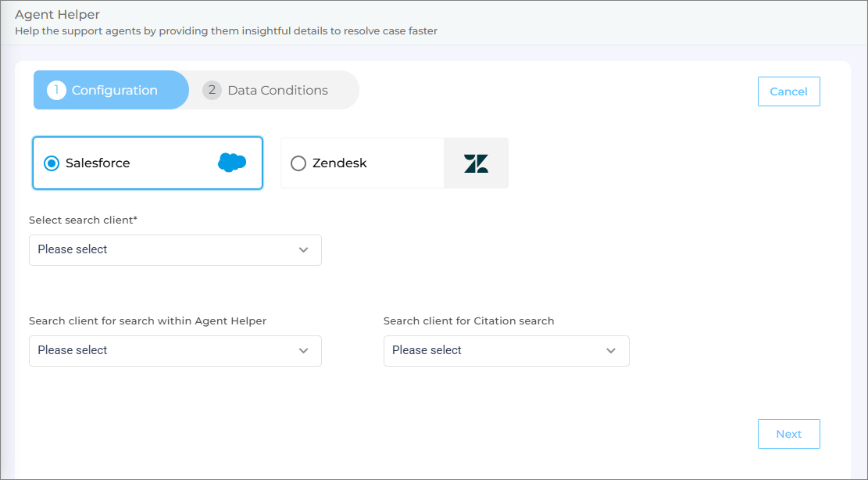Choose the Zendesk platform label

[x=339, y=163]
